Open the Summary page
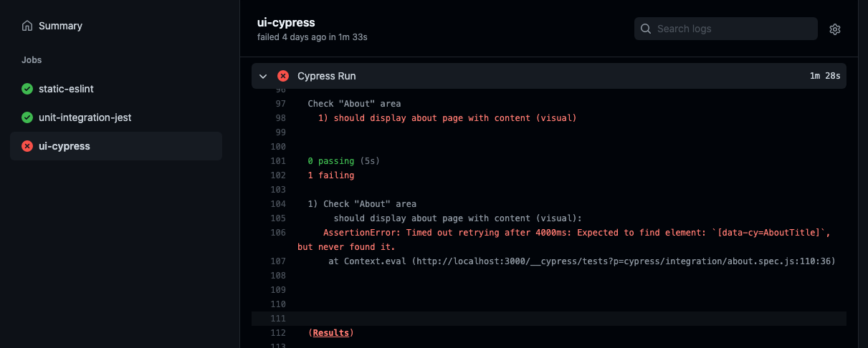Viewport: 868px width, 348px height. pyautogui.click(x=116, y=26)
